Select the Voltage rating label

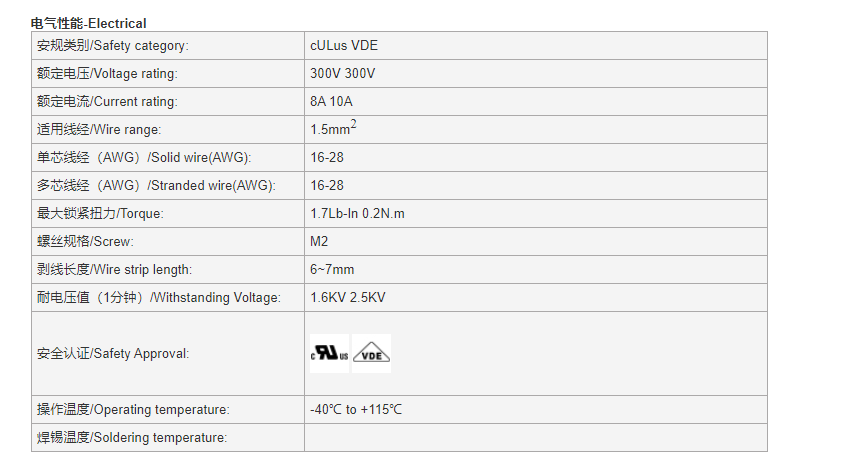(x=107, y=74)
